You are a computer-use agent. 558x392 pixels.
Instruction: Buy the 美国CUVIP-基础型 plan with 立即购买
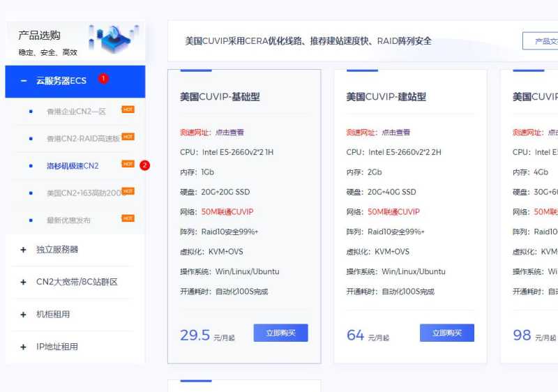click(x=281, y=333)
